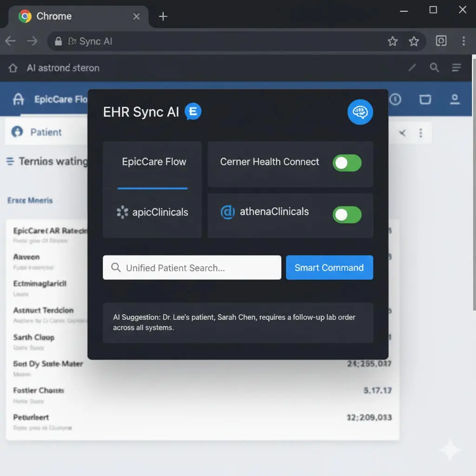Open the user profile icon on the blue toolbar
The width and height of the screenshot is (476, 476).
[455, 99]
